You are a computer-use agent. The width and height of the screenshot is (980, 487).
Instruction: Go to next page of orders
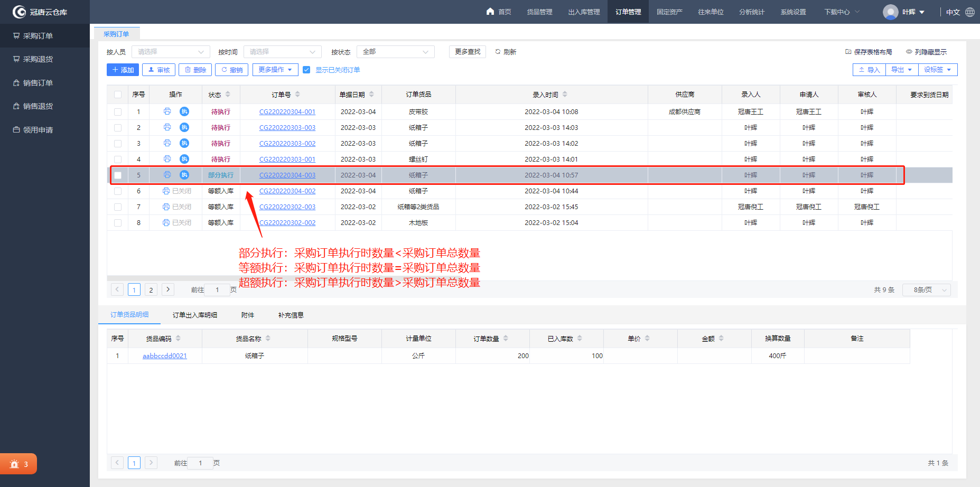[168, 289]
